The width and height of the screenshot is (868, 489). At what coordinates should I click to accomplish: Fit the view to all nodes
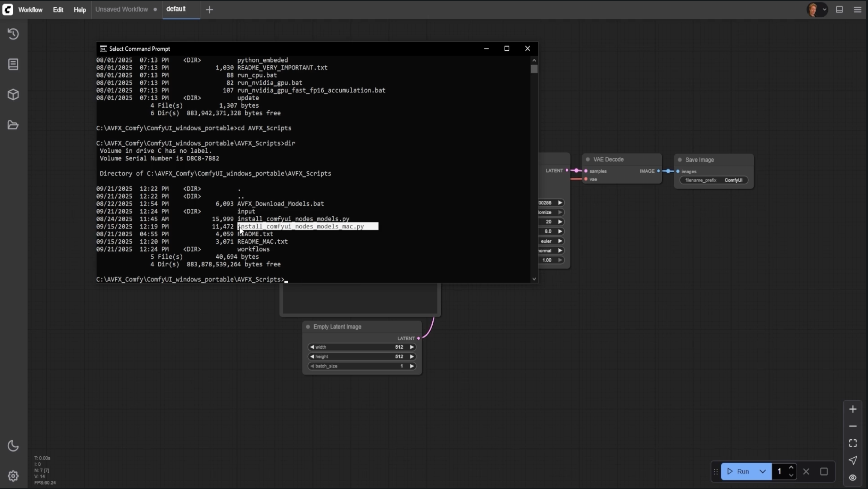tap(853, 443)
